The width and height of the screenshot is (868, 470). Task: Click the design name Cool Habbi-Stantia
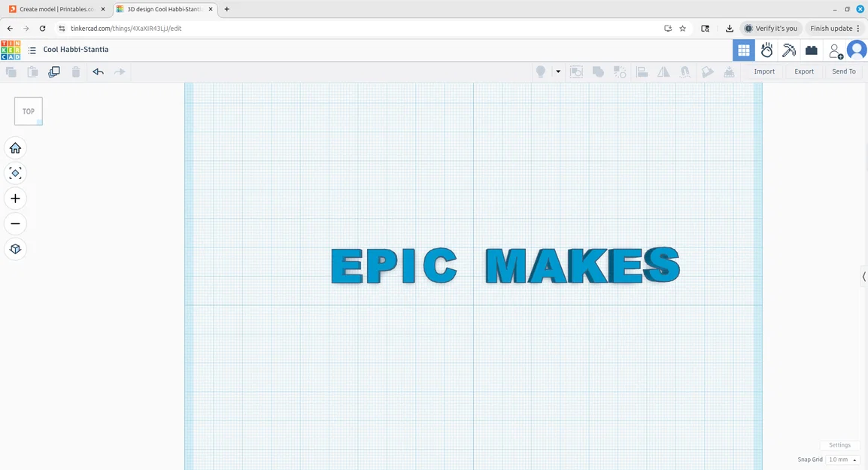[x=76, y=50]
